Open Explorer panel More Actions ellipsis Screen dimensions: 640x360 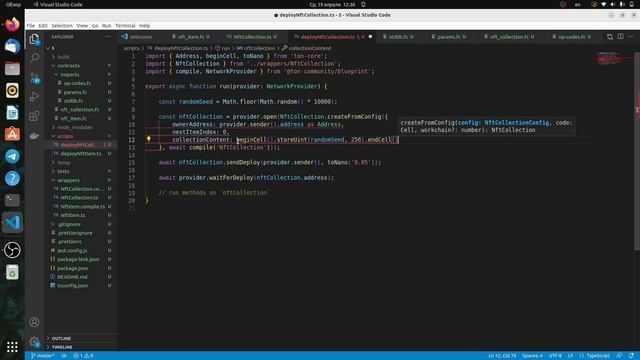point(108,36)
